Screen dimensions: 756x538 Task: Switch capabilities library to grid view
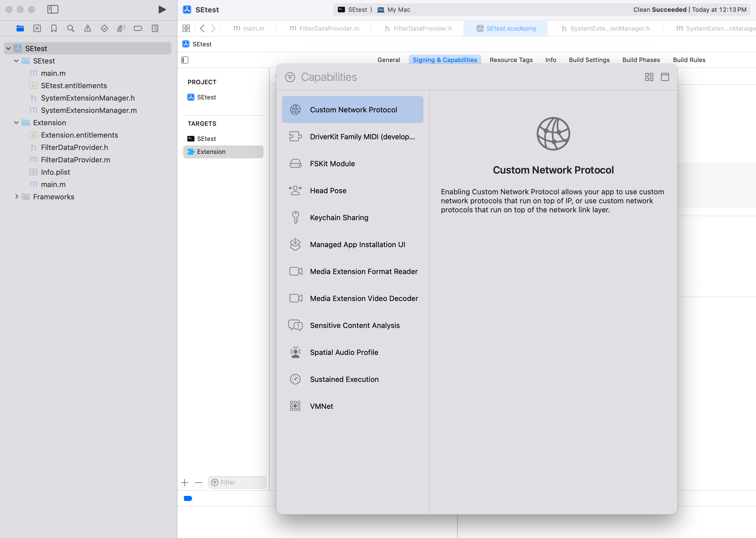click(649, 77)
